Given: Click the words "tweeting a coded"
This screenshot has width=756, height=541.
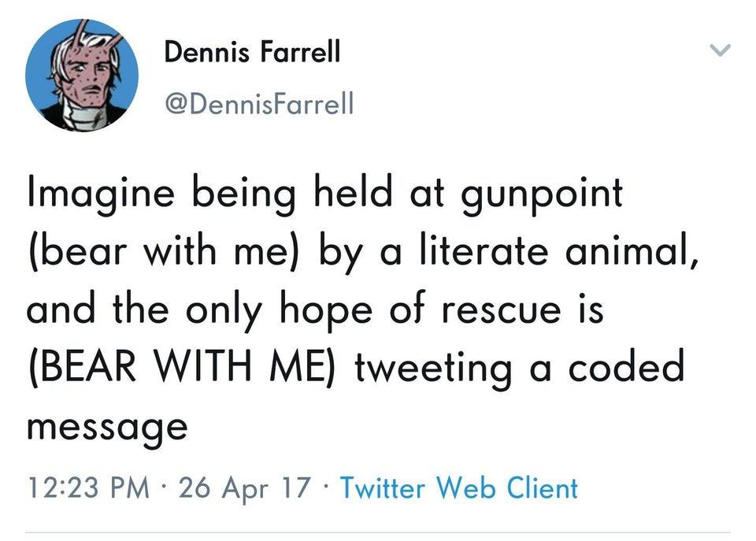Looking at the screenshot, I should click(x=519, y=368).
